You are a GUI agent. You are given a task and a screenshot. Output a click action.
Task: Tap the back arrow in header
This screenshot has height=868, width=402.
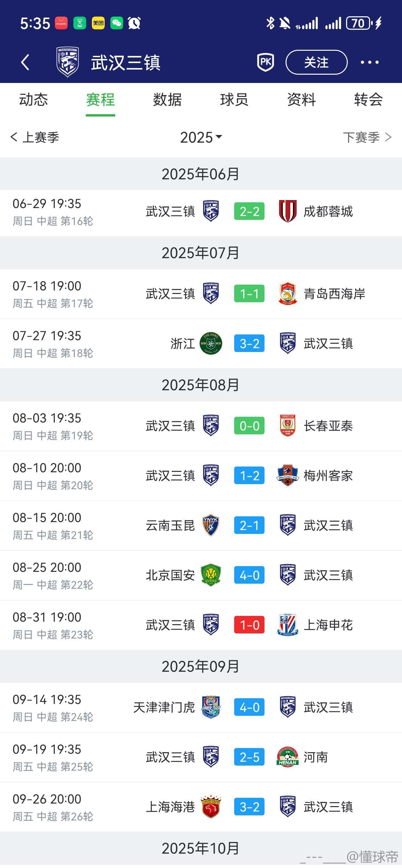coord(25,62)
